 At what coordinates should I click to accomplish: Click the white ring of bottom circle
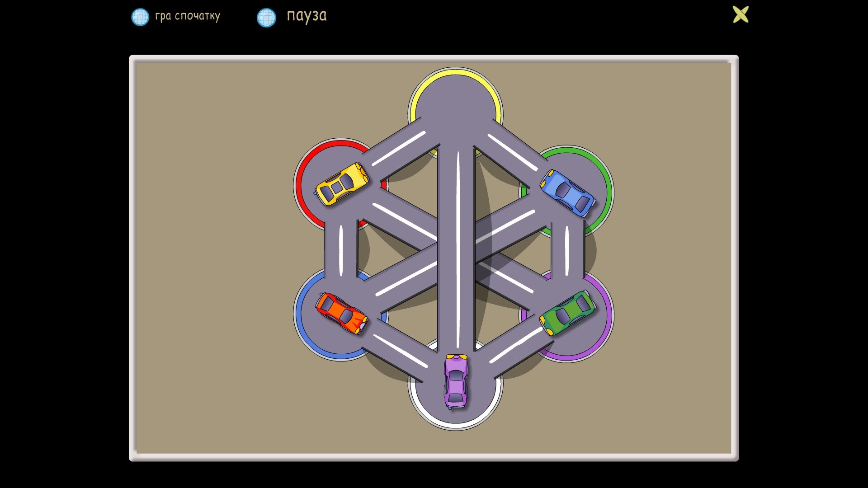[456, 425]
